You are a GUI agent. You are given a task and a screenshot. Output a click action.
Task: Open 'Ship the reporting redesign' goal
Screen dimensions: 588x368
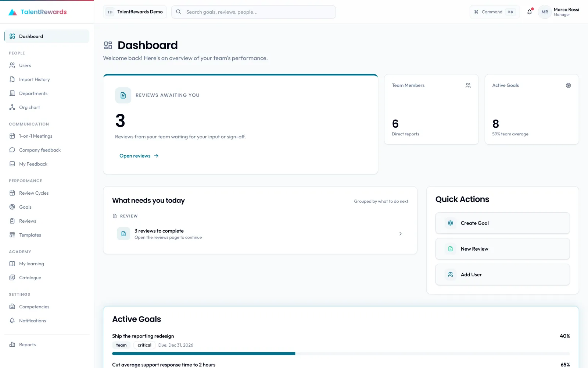(143, 336)
